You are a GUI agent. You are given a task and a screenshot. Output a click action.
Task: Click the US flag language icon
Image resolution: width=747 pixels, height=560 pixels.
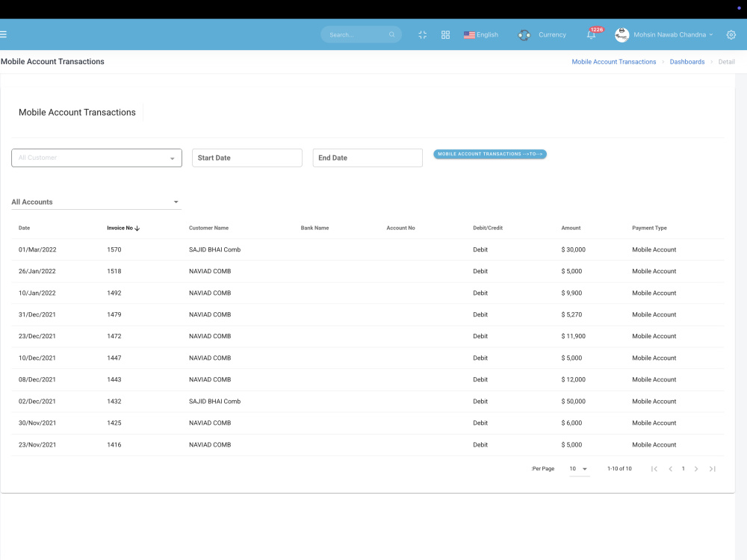coord(469,35)
